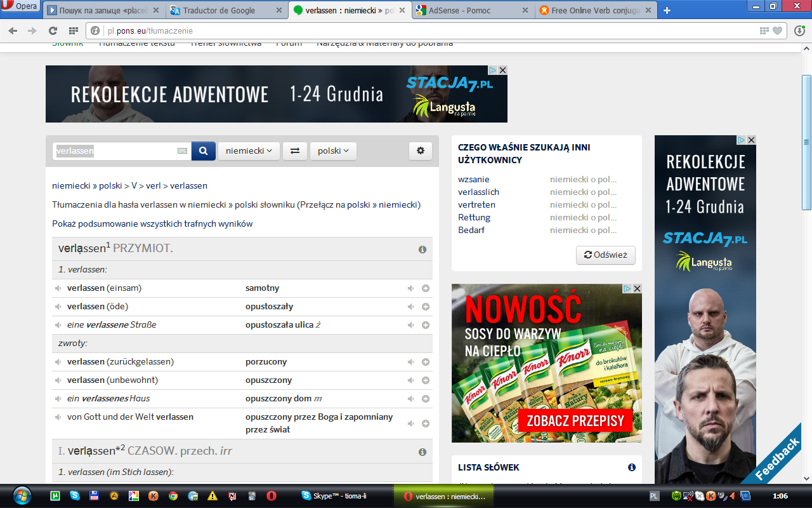Click the blue search magnifier button
This screenshot has width=812, height=508.
(x=203, y=151)
